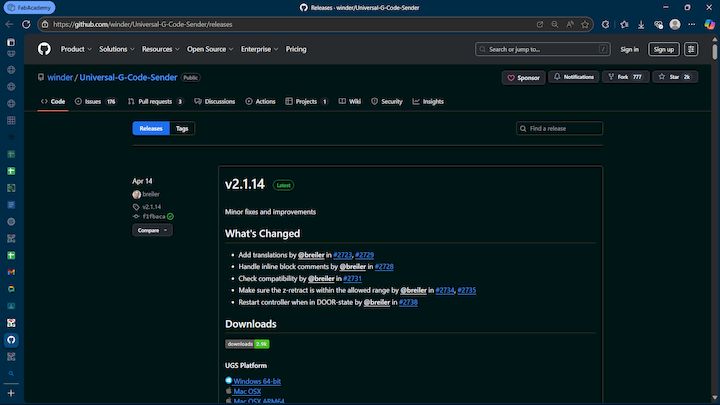This screenshot has height=405, width=720.
Task: Expand the Resources menu
Action: [160, 49]
